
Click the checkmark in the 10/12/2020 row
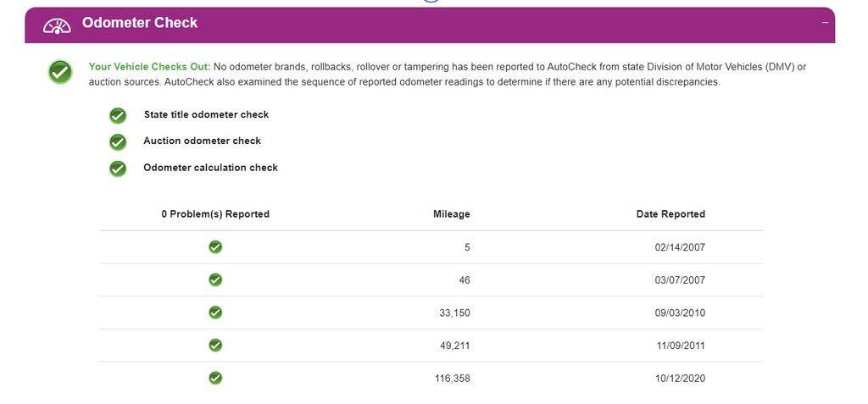215,378
